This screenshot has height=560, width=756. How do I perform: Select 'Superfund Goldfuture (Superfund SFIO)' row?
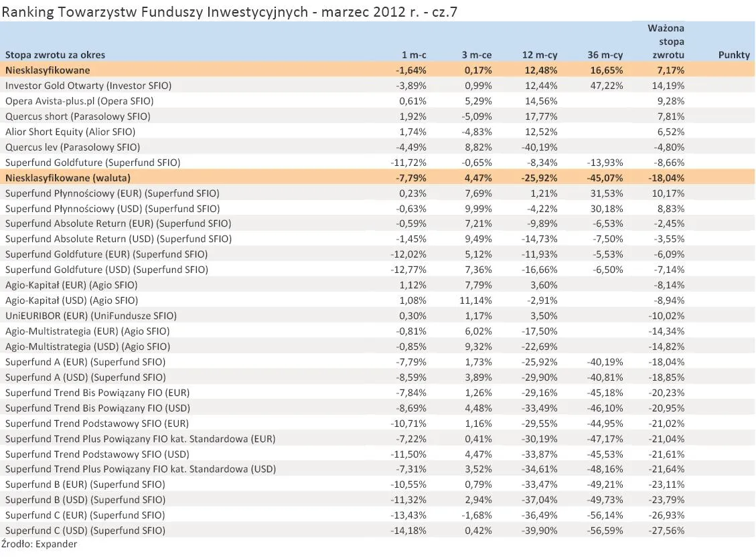coord(93,162)
